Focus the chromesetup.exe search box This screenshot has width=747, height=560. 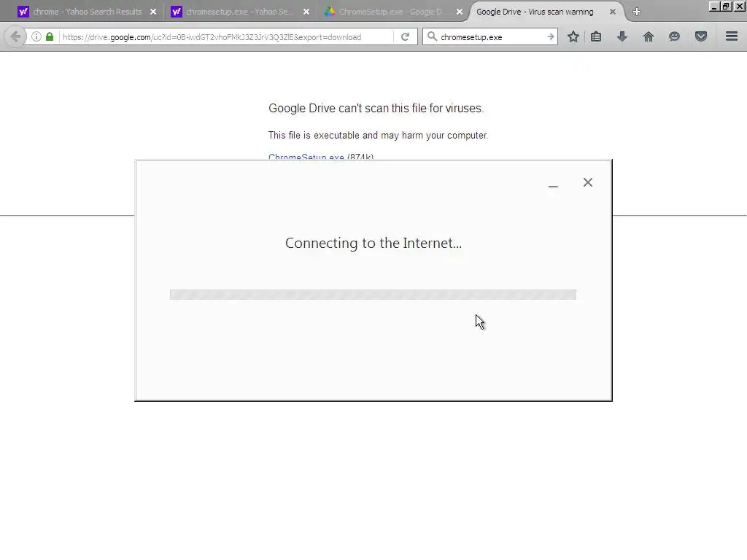(x=491, y=37)
